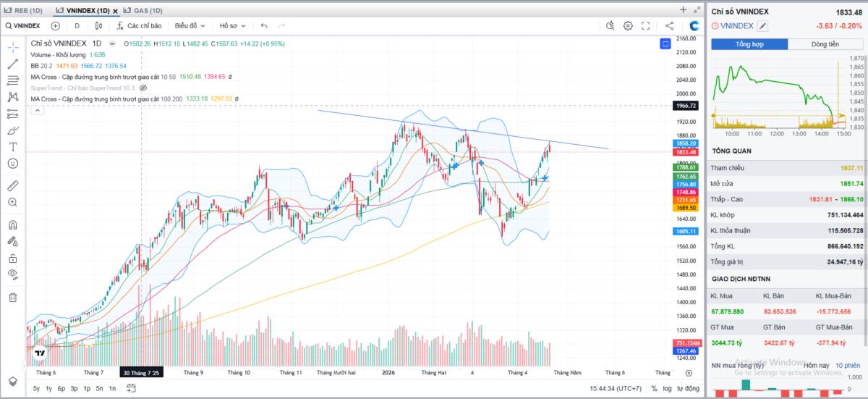Screen dimensions: 868x399
Task: Click the trash icon to remove drawings
Action: pos(12,297)
